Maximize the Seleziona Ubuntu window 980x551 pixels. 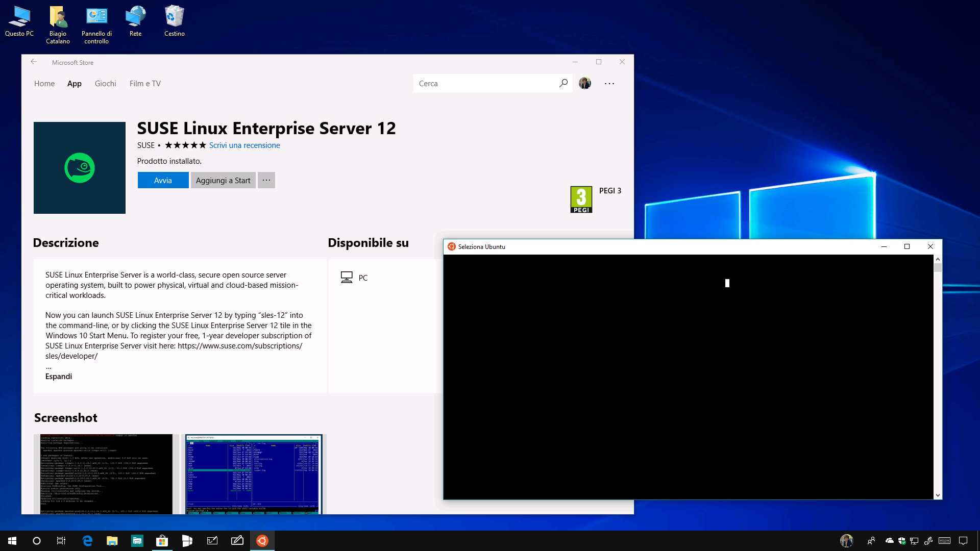pos(907,246)
